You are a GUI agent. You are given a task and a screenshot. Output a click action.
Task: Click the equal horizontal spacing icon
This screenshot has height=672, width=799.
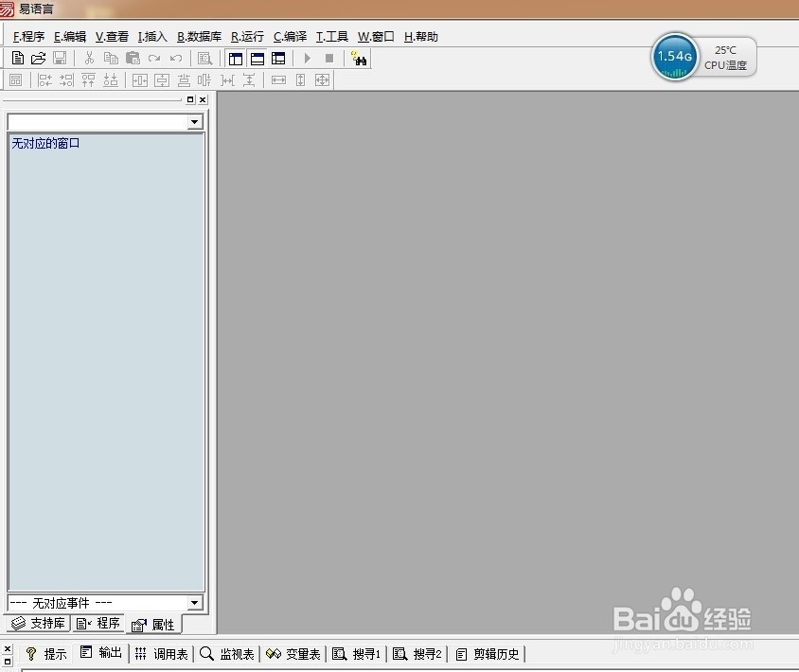tap(227, 80)
